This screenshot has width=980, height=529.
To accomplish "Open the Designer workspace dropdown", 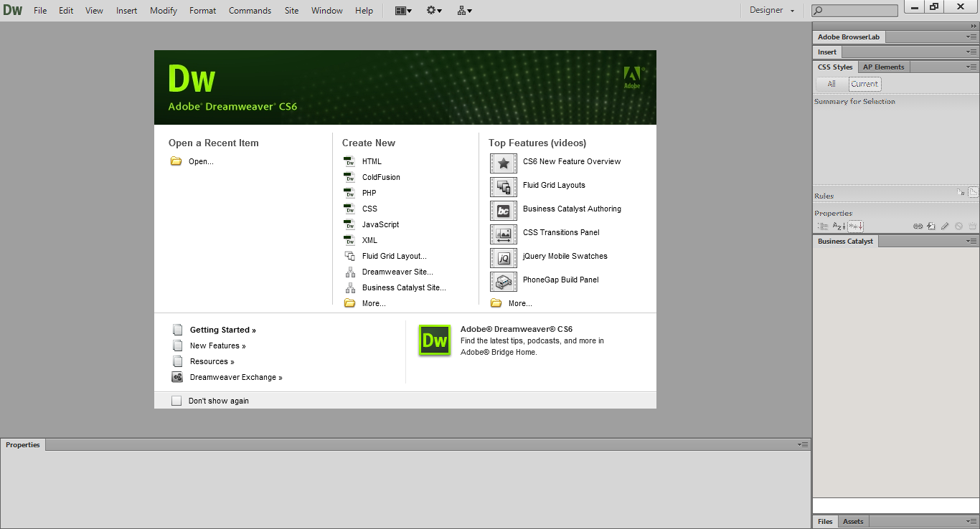I will click(772, 10).
